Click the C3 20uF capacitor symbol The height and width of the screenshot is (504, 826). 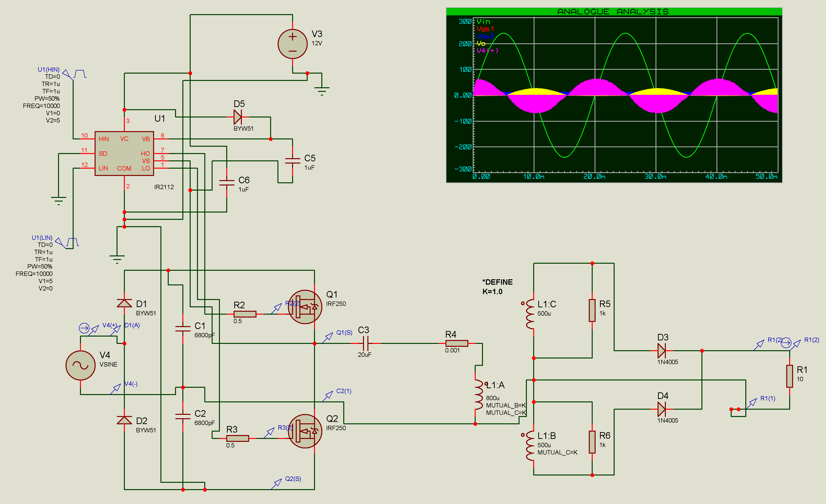pyautogui.click(x=366, y=343)
